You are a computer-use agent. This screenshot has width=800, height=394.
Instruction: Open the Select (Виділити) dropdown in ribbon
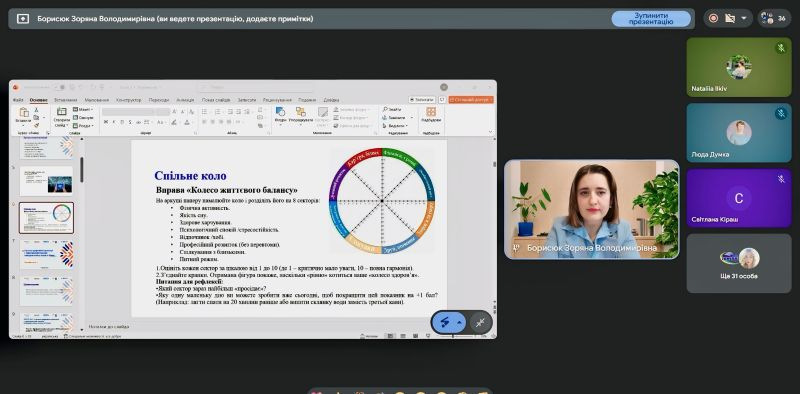[x=395, y=126]
